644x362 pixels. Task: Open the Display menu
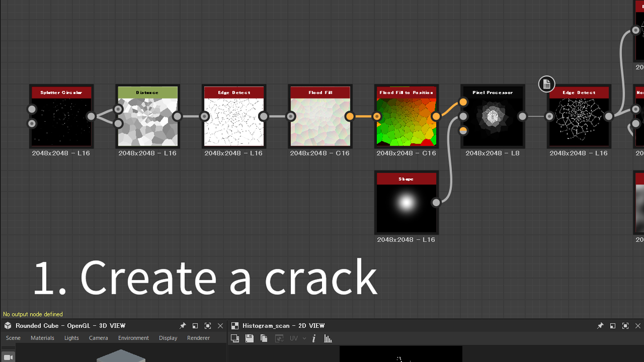coord(168,338)
